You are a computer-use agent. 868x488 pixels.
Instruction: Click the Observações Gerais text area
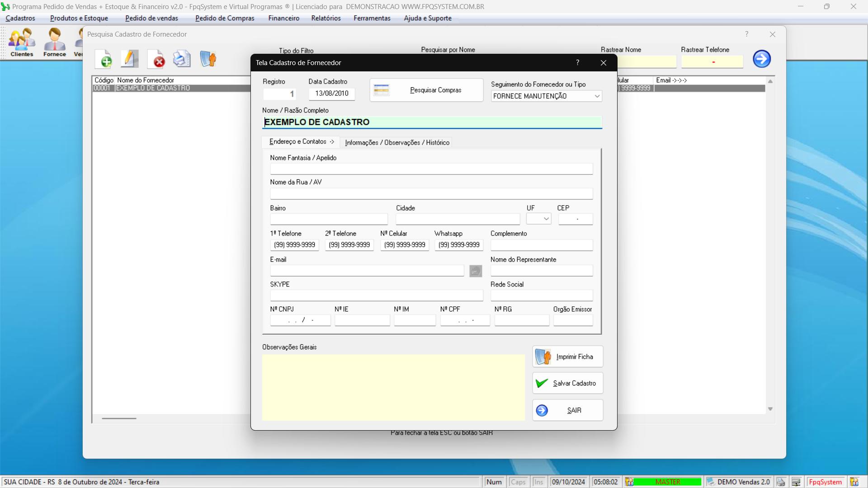pos(393,388)
